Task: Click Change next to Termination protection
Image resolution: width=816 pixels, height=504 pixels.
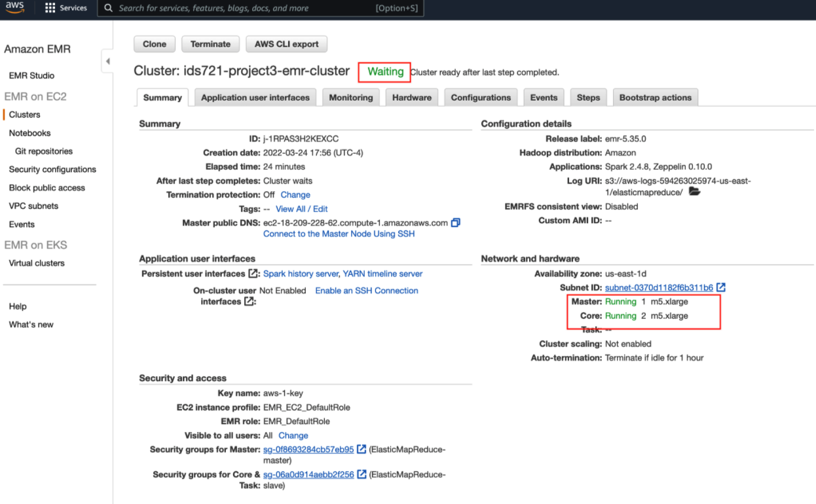Action: pos(295,194)
